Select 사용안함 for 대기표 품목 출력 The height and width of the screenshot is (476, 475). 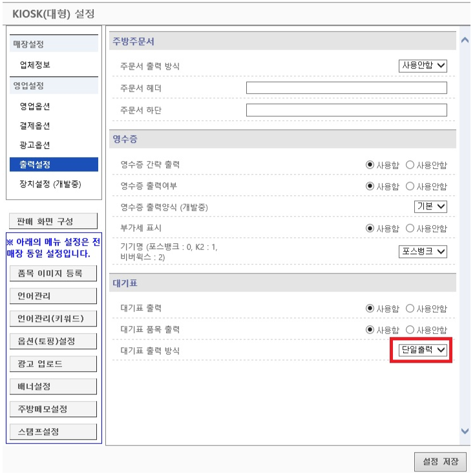tap(410, 330)
